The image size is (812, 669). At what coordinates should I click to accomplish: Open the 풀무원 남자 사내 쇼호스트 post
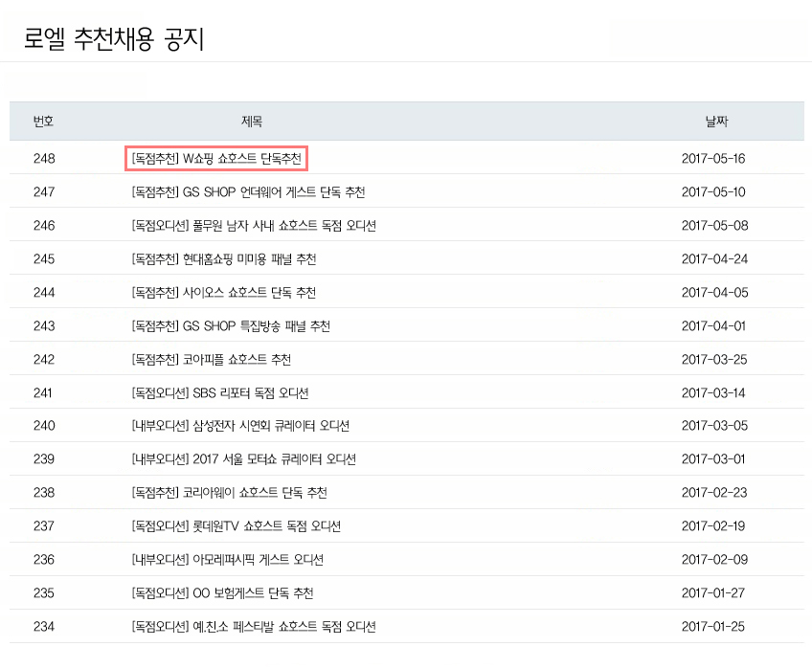254,226
